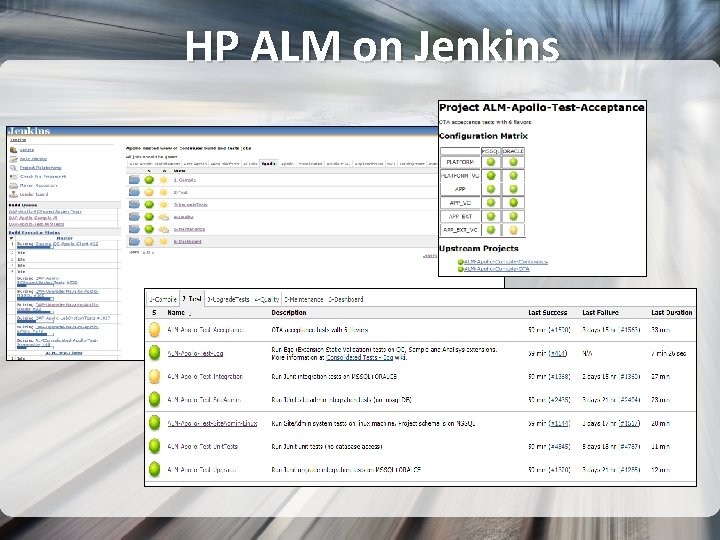This screenshot has width=720, height=540.
Task: Open the Consolidated Tests - Ege wiki link
Action: [360, 357]
